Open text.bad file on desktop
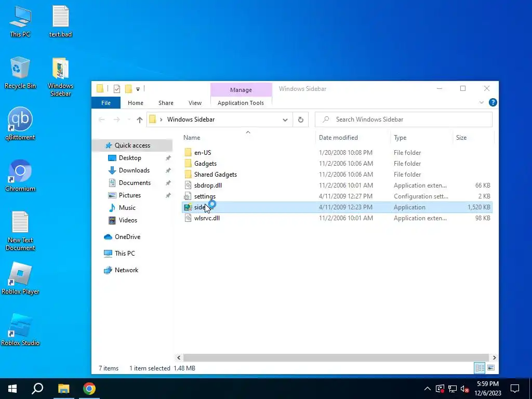The height and width of the screenshot is (399, 532). [x=60, y=21]
